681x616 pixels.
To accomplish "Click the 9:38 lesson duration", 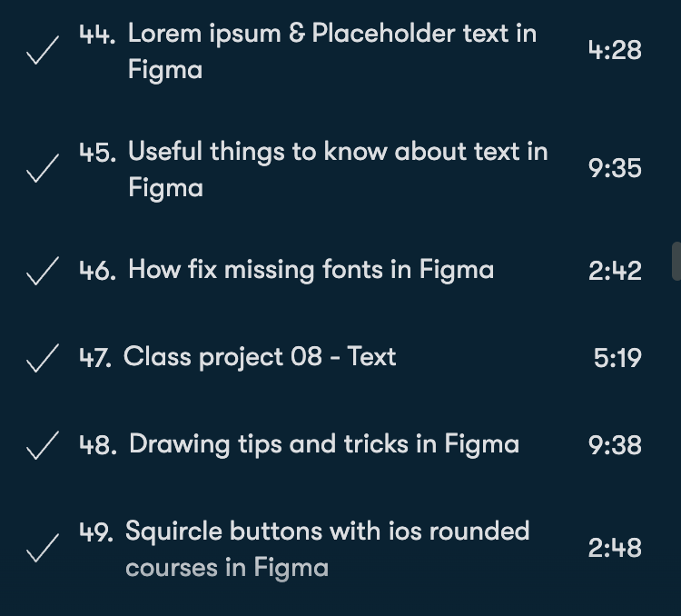I will [615, 445].
